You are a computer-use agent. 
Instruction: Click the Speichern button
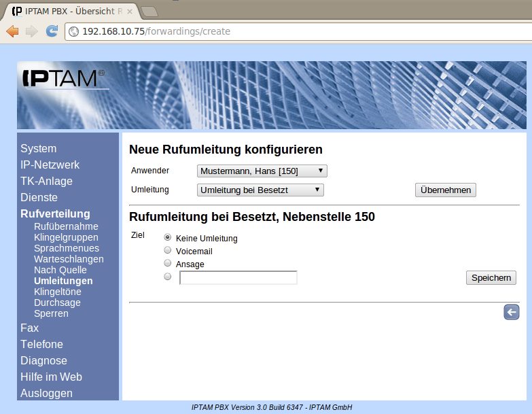click(491, 278)
